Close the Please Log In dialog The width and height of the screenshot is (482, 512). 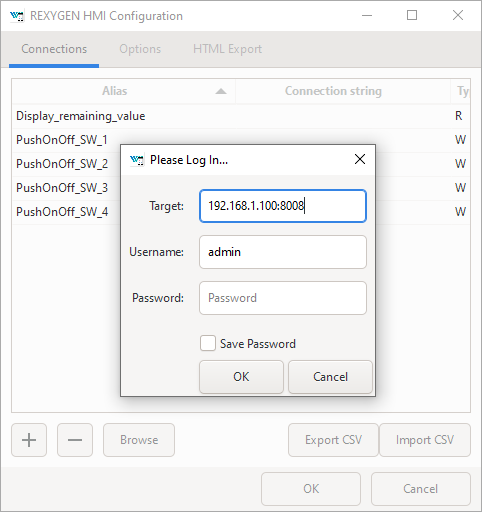(360, 159)
